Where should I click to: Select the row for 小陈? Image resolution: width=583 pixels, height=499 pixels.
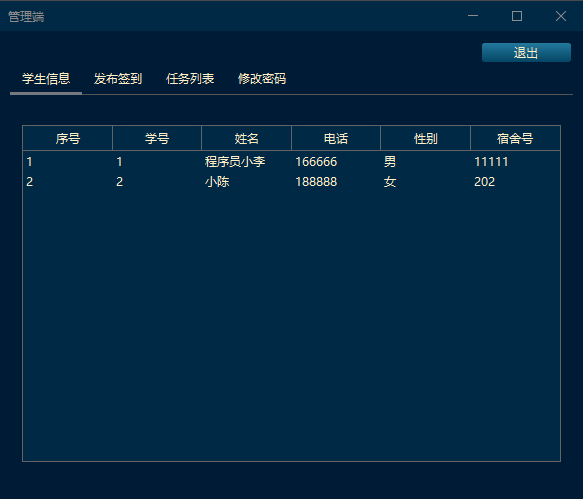[x=292, y=182]
